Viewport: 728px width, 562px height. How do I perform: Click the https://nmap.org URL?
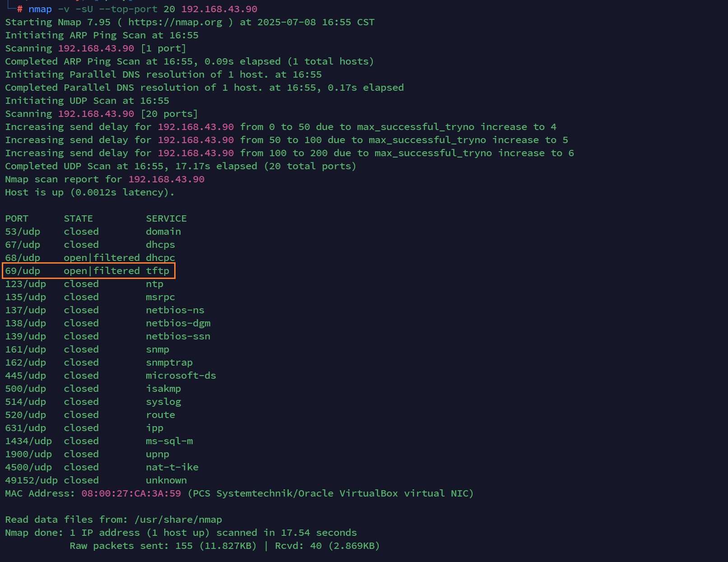pos(175,22)
